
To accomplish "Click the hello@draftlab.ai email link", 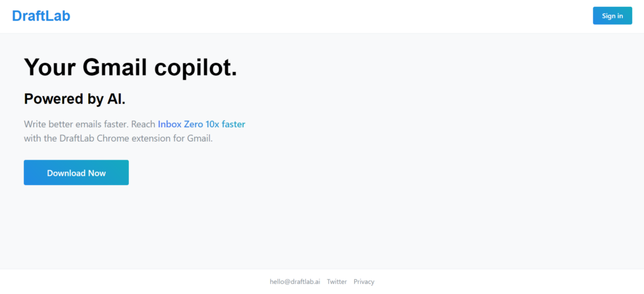I will click(295, 281).
